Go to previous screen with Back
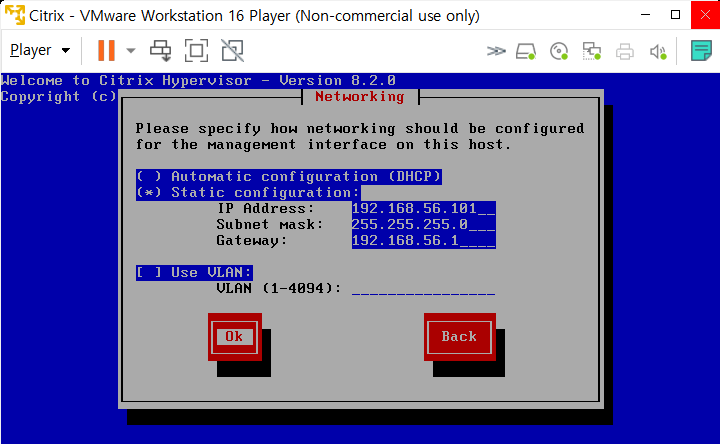This screenshot has width=720, height=444. point(460,337)
